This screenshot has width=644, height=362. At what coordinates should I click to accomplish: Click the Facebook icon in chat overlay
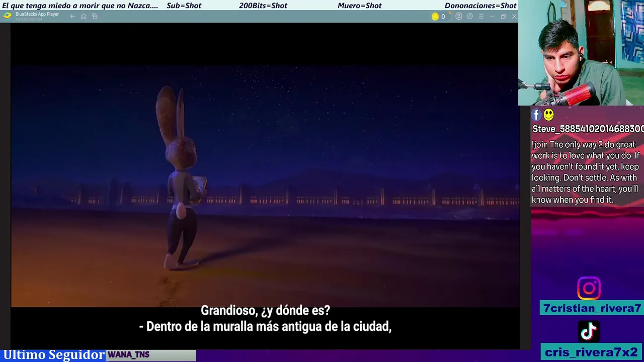click(536, 115)
